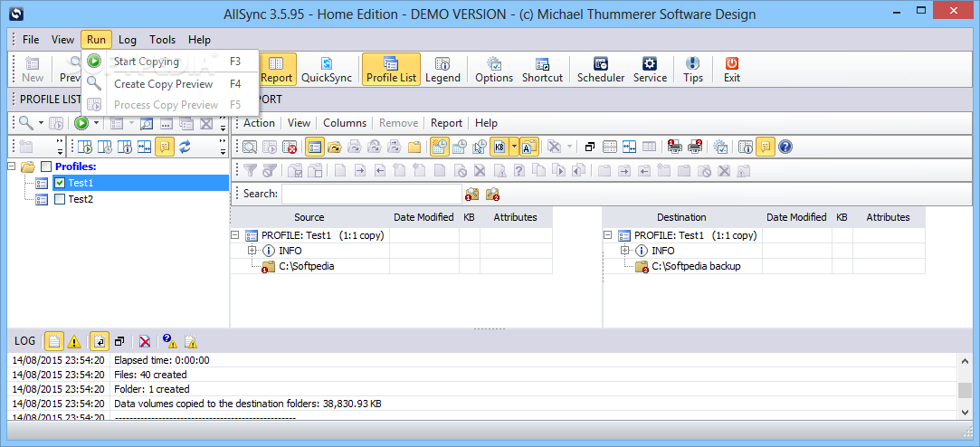This screenshot has height=447, width=980.
Task: Uncheck the Test1 profile checkbox
Action: tap(60, 183)
